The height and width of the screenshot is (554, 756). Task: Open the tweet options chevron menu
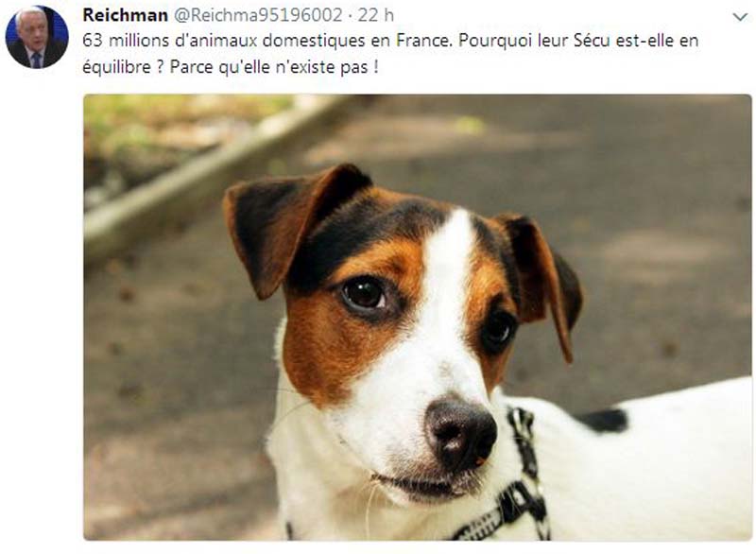[x=740, y=17]
